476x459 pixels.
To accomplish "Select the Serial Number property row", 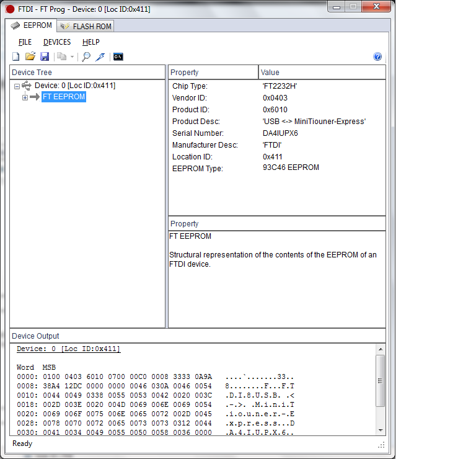I will click(277, 133).
